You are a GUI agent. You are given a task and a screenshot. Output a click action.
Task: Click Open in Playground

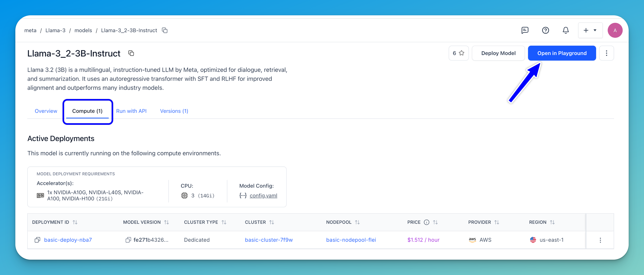pyautogui.click(x=562, y=53)
